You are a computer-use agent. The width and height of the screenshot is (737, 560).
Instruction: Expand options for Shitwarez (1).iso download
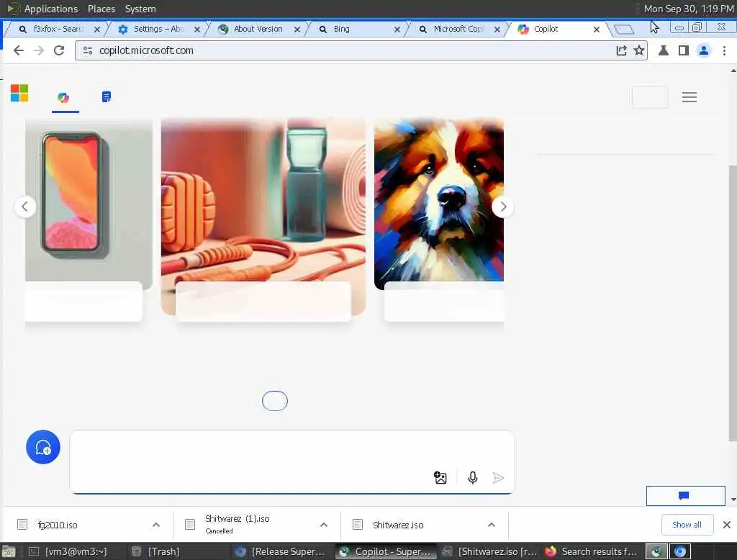(323, 525)
